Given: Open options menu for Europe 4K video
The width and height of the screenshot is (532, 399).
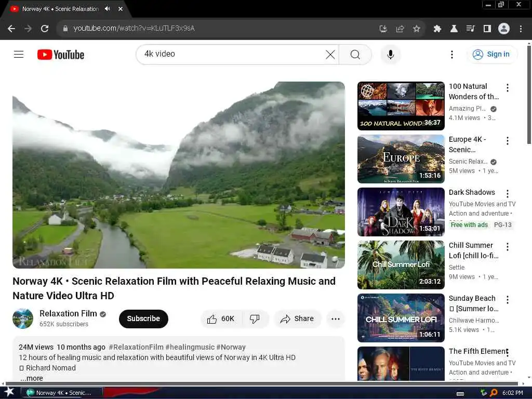Looking at the screenshot, I should [x=507, y=141].
